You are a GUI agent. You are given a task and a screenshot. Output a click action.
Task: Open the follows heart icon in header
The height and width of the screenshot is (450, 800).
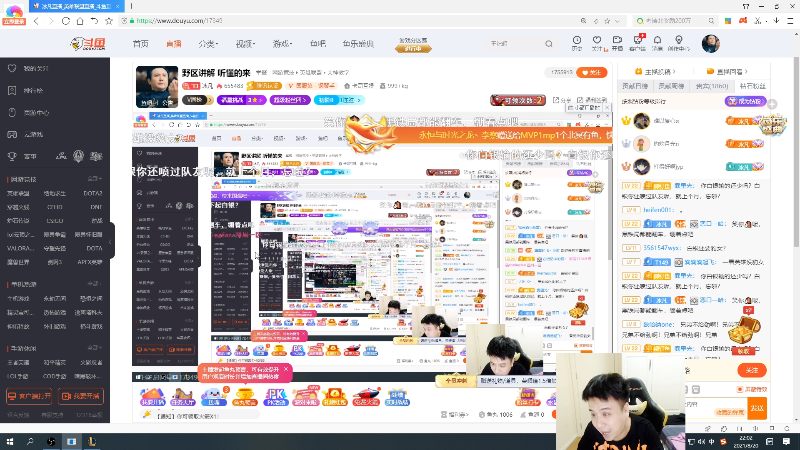pyautogui.click(x=597, y=43)
